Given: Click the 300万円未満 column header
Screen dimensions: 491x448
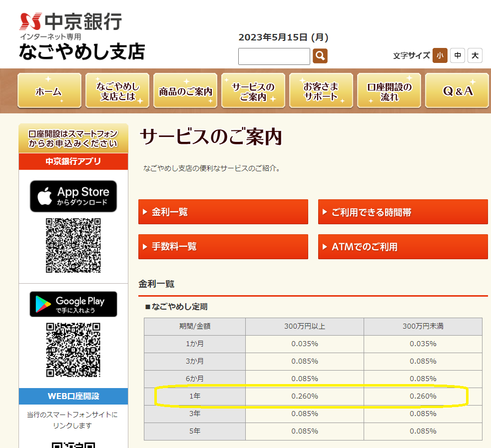Looking at the screenshot, I should pyautogui.click(x=423, y=327).
